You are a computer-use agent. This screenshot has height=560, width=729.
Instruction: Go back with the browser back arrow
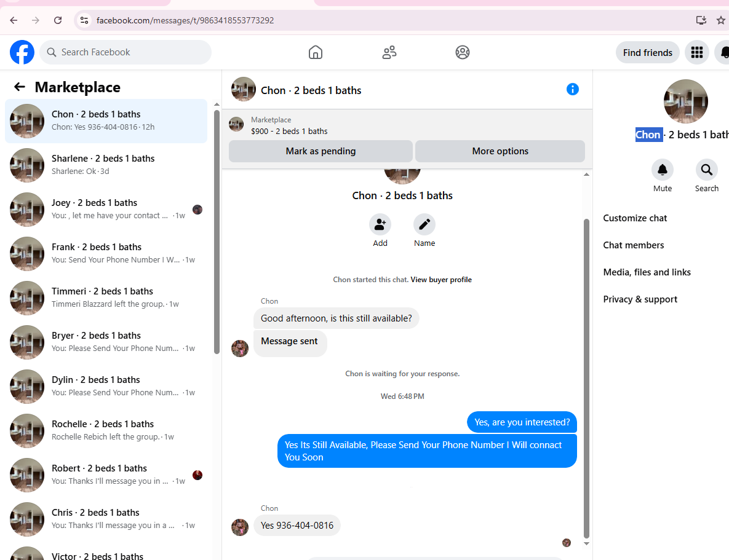click(x=14, y=20)
